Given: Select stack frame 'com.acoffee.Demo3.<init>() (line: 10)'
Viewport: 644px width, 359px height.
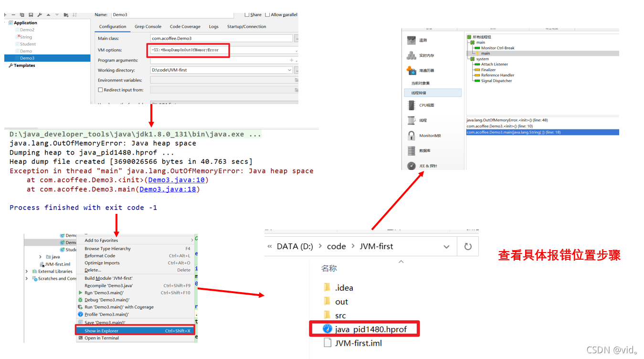Looking at the screenshot, I should pyautogui.click(x=542, y=126).
